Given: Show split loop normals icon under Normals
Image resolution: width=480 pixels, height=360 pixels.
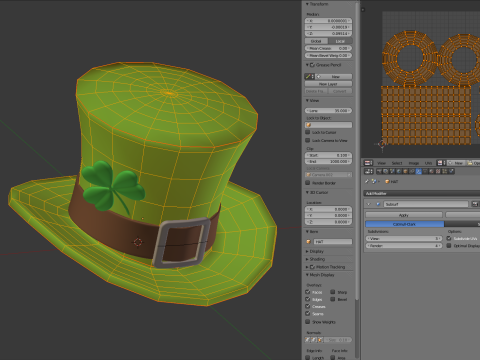Looking at the screenshot, I should tap(314, 340).
